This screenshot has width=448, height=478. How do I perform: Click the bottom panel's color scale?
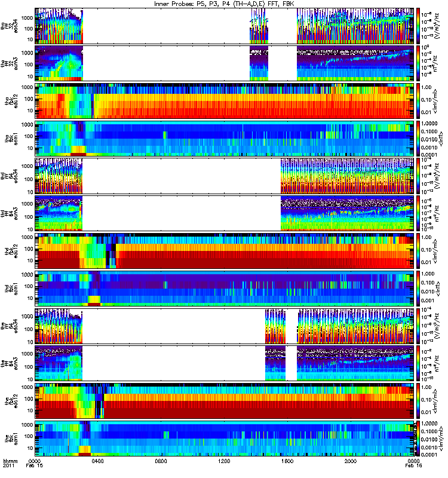(418, 439)
